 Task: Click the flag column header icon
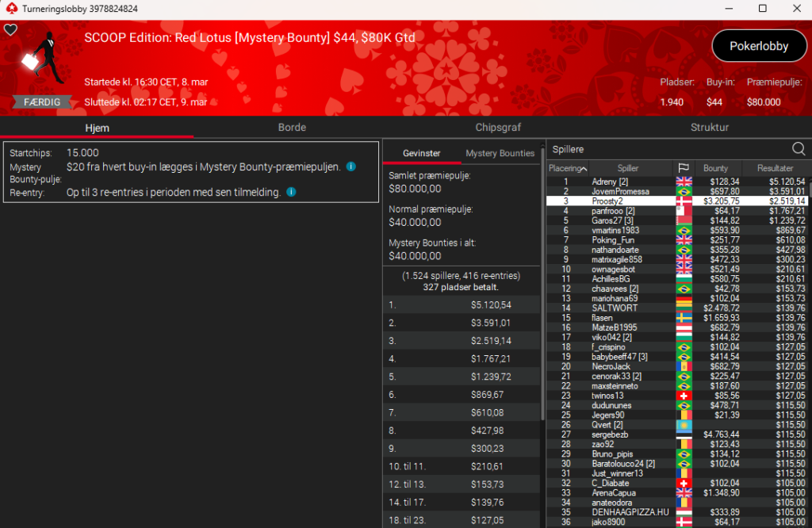683,168
